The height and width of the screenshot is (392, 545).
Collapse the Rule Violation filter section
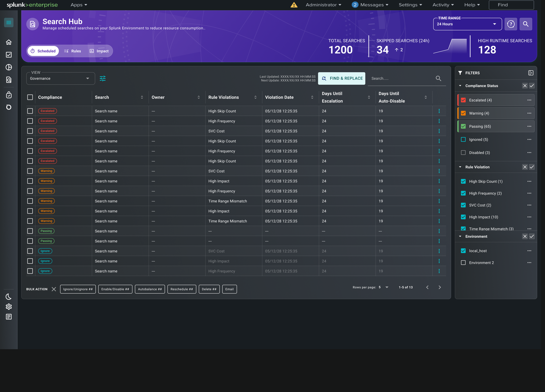click(x=460, y=167)
